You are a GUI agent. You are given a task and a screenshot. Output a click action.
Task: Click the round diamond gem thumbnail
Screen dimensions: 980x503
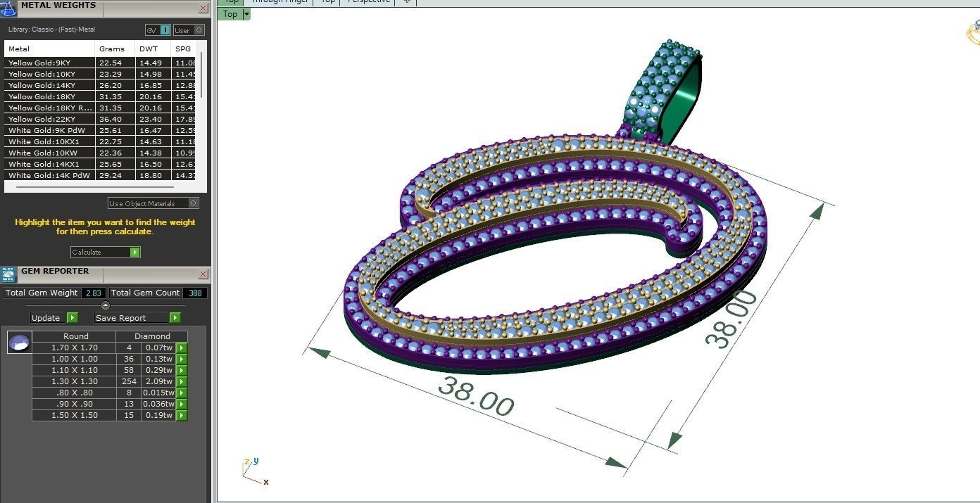pos(19,343)
